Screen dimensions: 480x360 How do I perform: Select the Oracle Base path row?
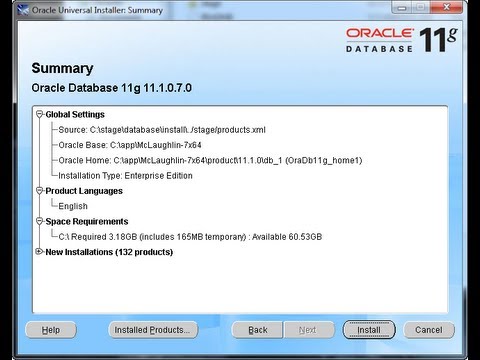tap(130, 145)
